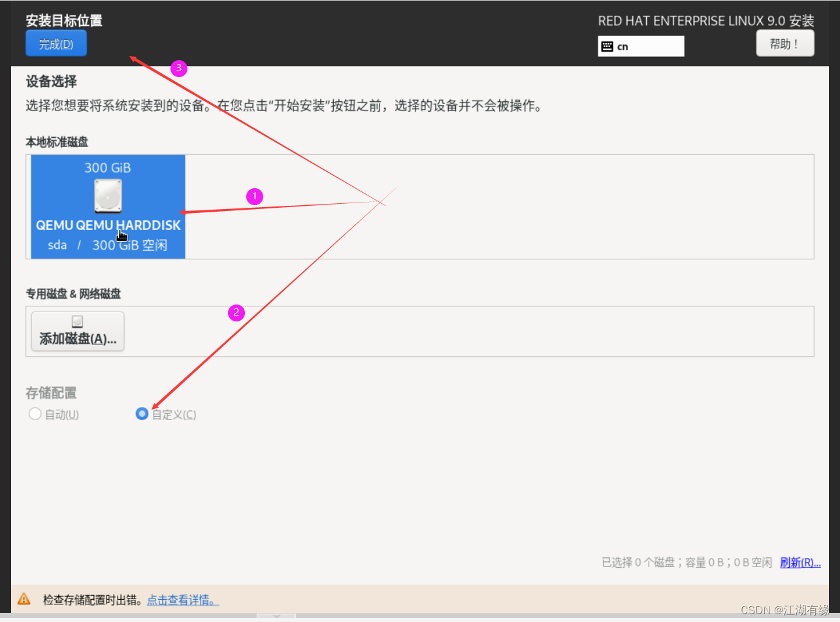The image size is (840, 622).
Task: Click the keyboard layout icon next to cn
Action: click(x=608, y=46)
